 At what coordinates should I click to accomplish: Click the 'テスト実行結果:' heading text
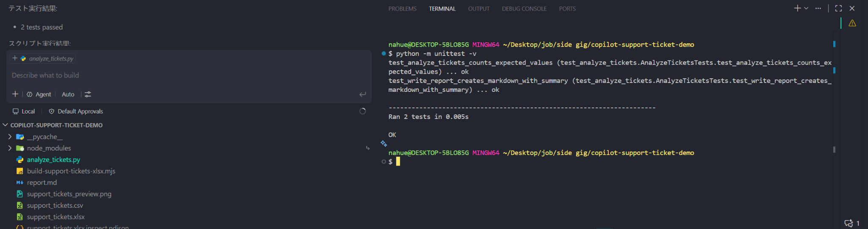(33, 8)
